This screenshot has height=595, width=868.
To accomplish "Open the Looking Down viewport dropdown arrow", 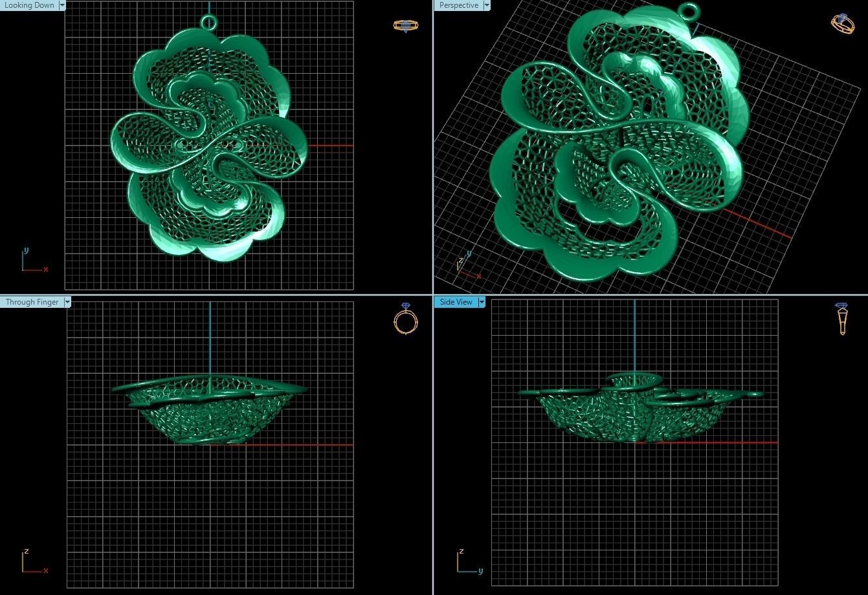I will tap(62, 5).
